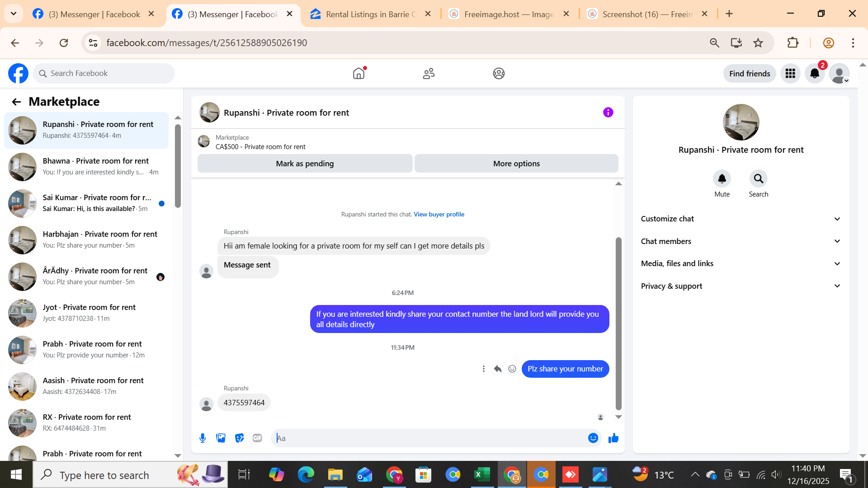The image size is (868, 488).
Task: Record a voice clip with microphone icon
Action: 203,438
